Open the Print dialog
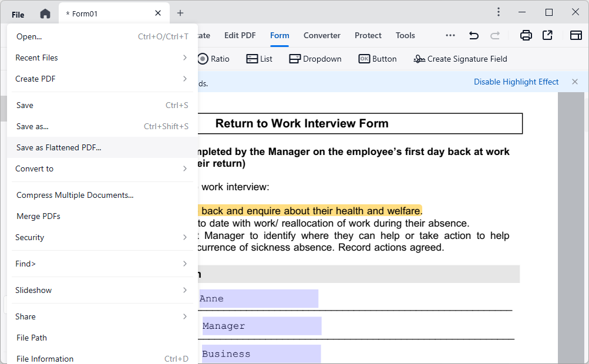Image resolution: width=589 pixels, height=364 pixels. [x=526, y=35]
